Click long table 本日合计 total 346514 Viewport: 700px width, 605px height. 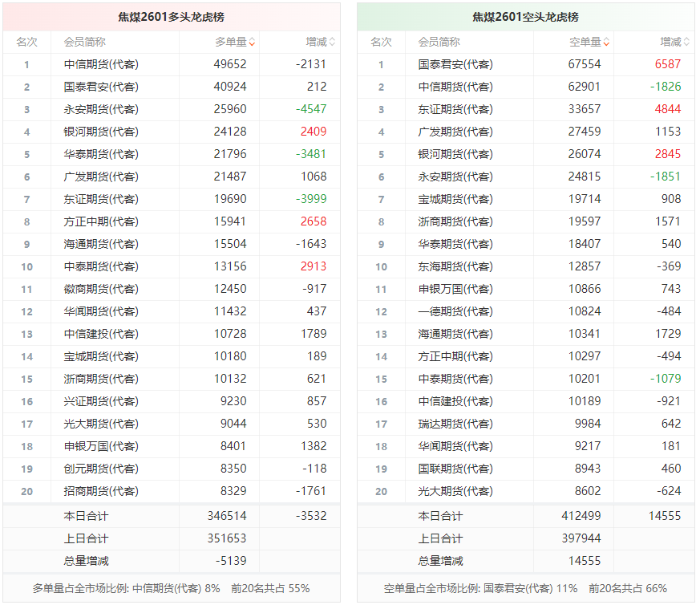point(227,516)
